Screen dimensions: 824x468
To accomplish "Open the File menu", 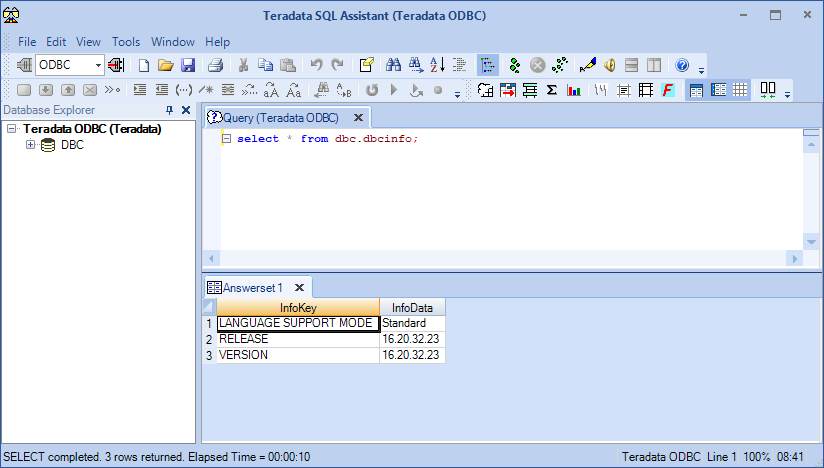I will coord(27,41).
